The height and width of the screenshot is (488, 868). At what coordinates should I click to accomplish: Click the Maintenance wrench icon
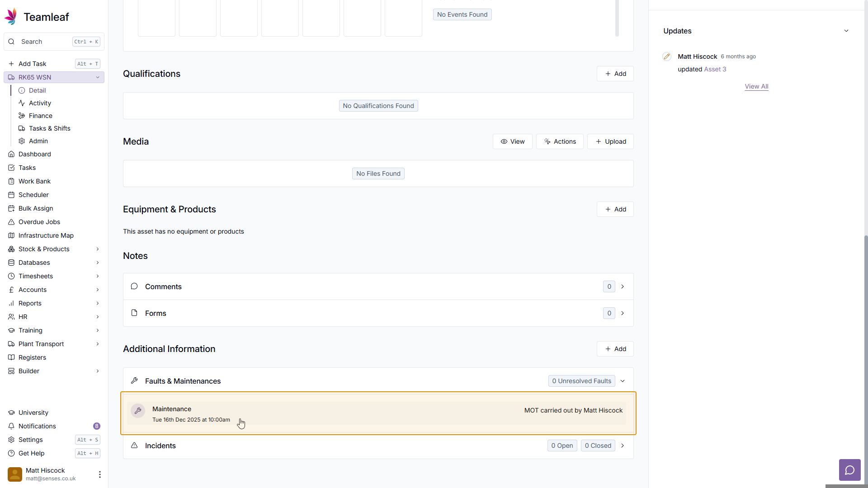(138, 410)
